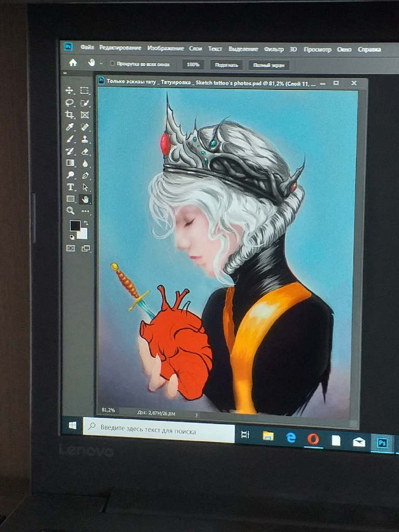Select the Eyedropper tool
The height and width of the screenshot is (532, 399).
[70, 127]
